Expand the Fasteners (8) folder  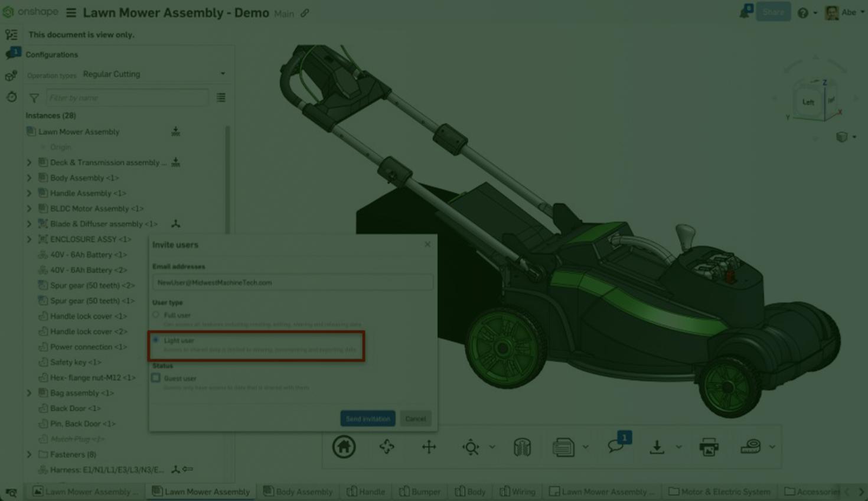point(29,454)
